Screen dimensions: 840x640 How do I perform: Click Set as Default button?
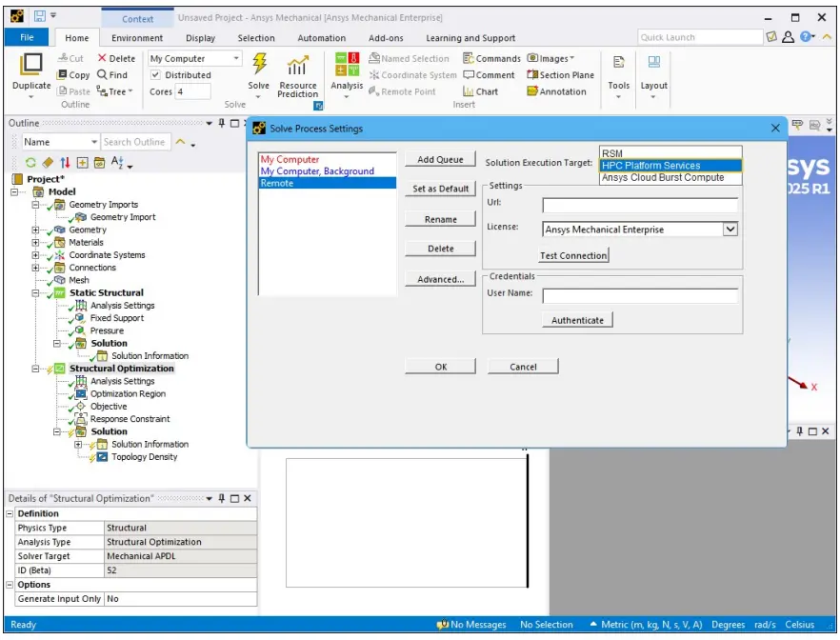coord(440,189)
